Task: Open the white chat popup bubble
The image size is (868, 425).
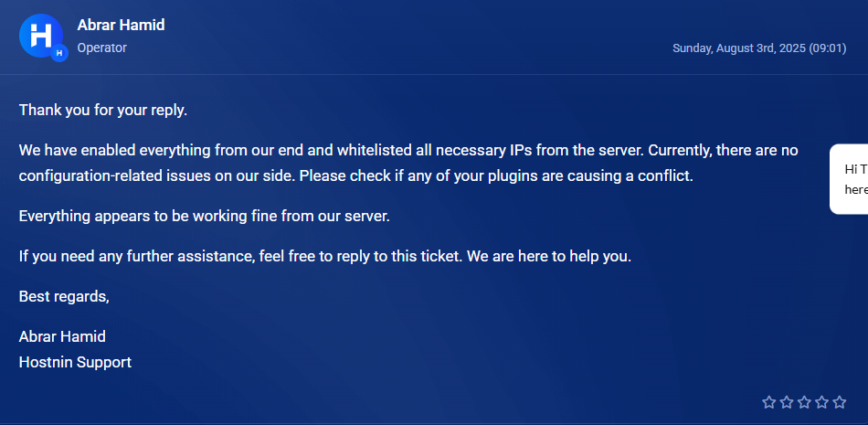Action: pos(849,179)
